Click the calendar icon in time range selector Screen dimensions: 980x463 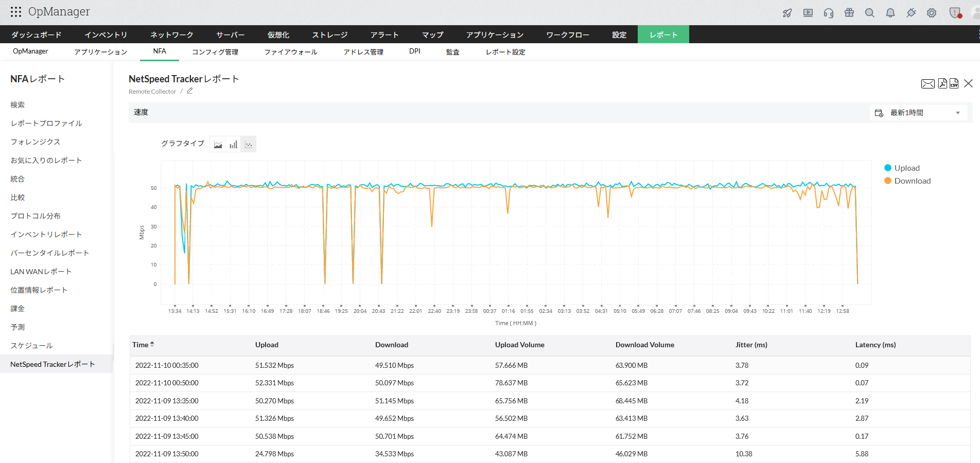[x=879, y=113]
